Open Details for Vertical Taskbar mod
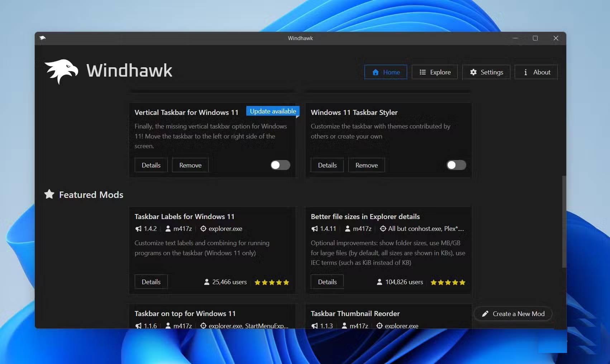610x364 pixels. (151, 165)
